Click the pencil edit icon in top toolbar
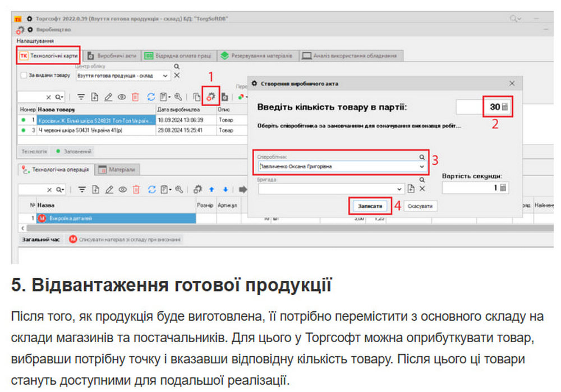Image resolution: width=561 pixels, height=392 pixels. (109, 96)
